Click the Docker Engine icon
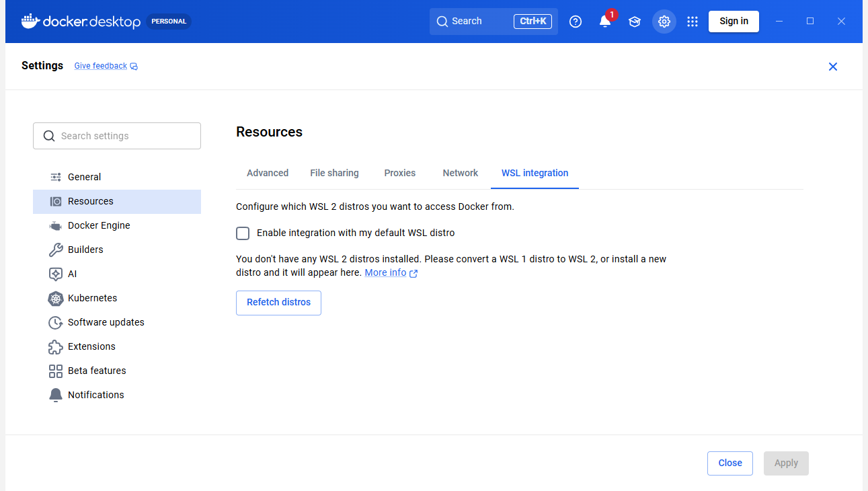The image size is (868, 491). coord(56,225)
